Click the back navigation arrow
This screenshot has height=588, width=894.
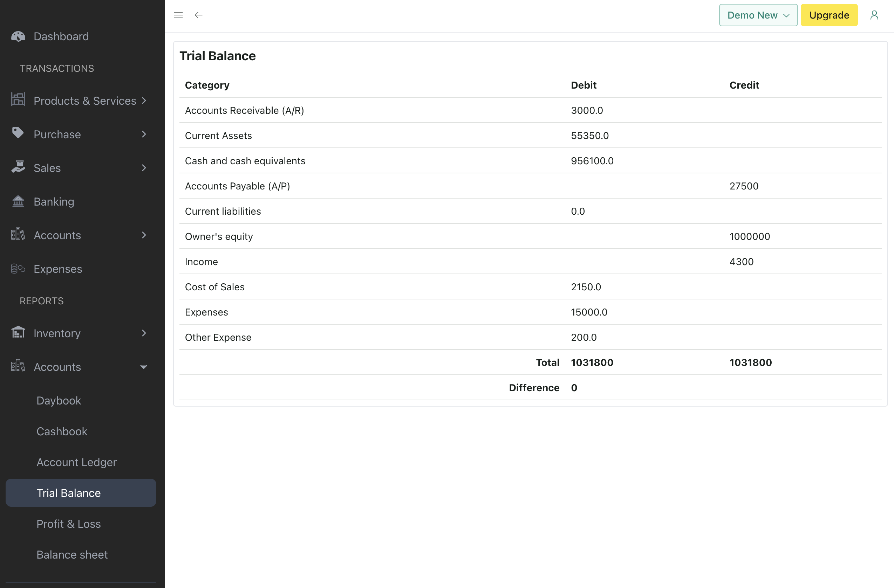(198, 14)
